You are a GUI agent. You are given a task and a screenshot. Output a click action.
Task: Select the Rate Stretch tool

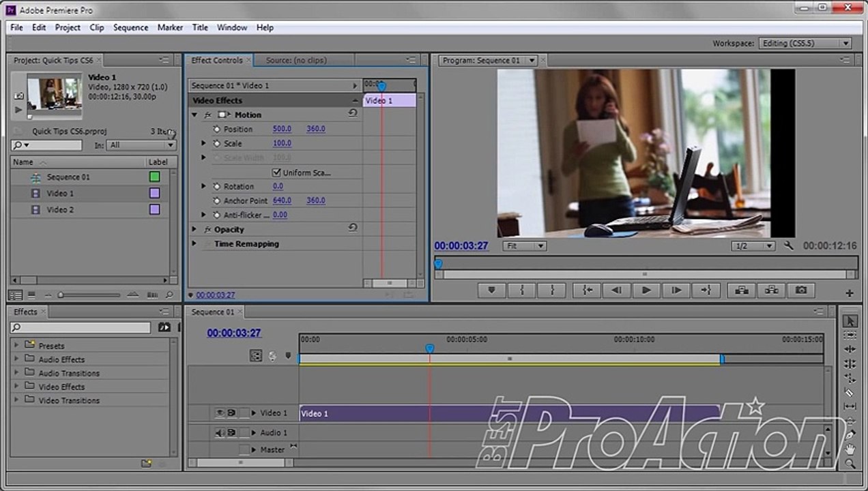850,378
